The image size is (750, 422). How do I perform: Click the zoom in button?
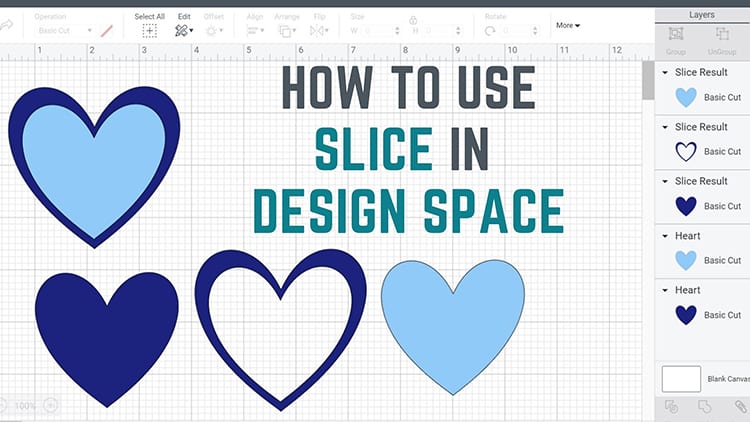51,406
